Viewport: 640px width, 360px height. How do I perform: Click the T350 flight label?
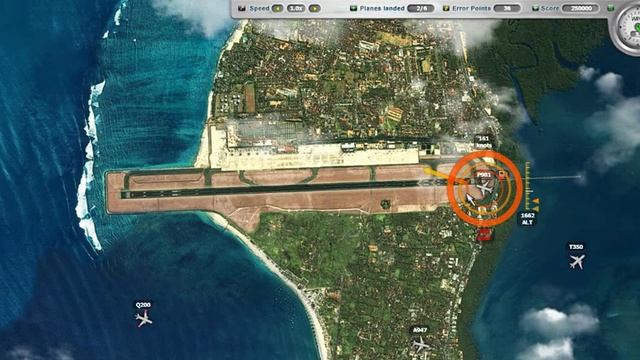point(576,247)
